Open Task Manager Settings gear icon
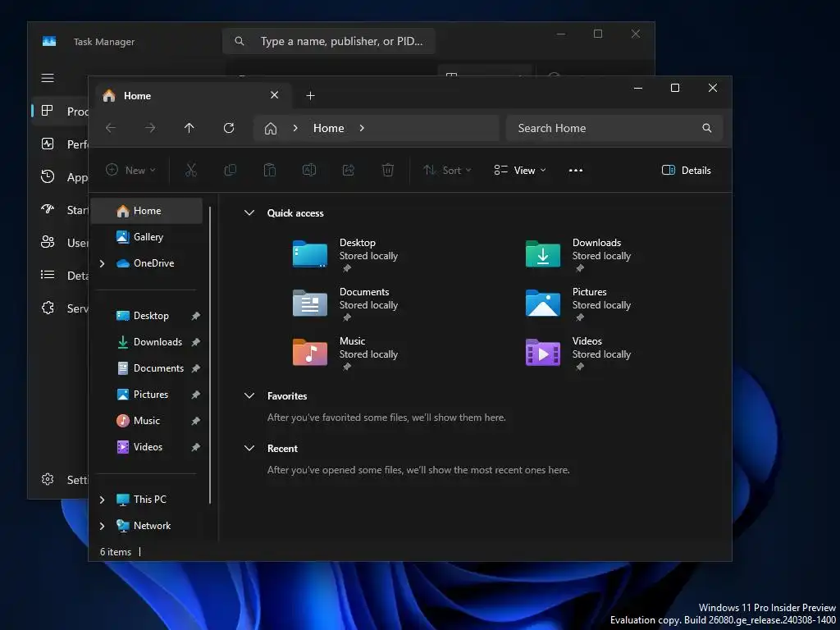 point(48,479)
